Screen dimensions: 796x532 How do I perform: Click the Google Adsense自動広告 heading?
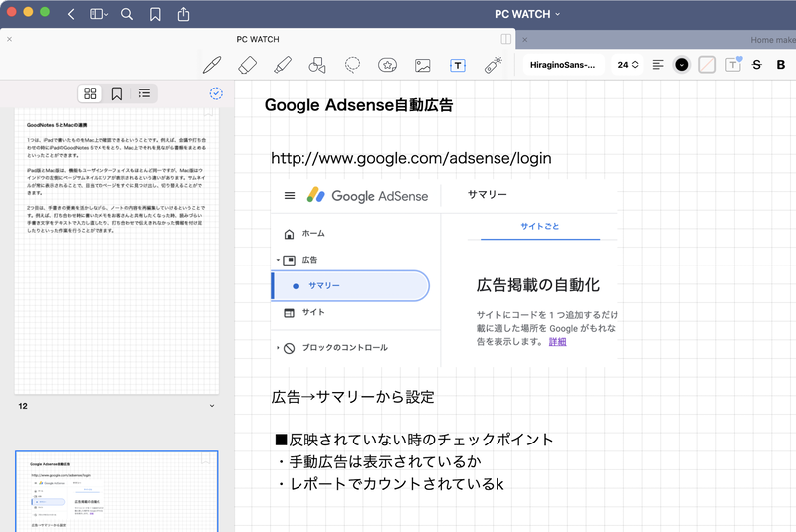pyautogui.click(x=358, y=105)
